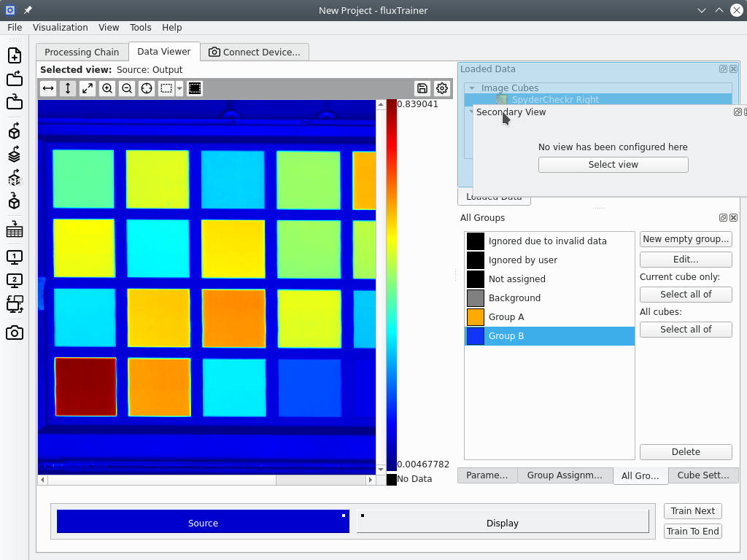Show monitor 1 view icon
Image resolution: width=747 pixels, height=560 pixels.
point(15,257)
